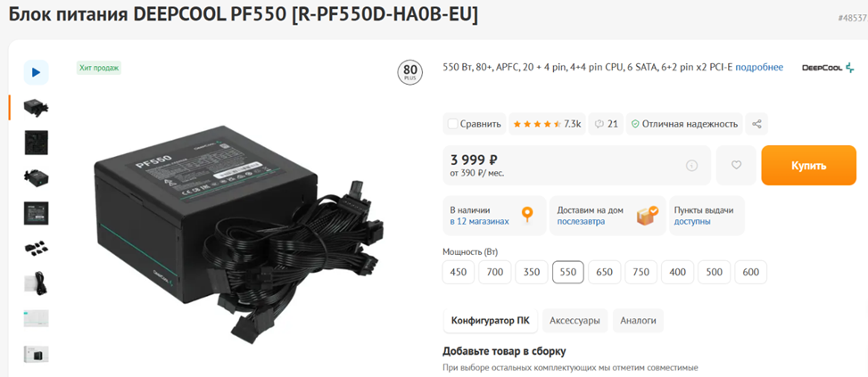The height and width of the screenshot is (377, 868).
Task: Switch to the Аксессуары tab
Action: [x=575, y=321]
